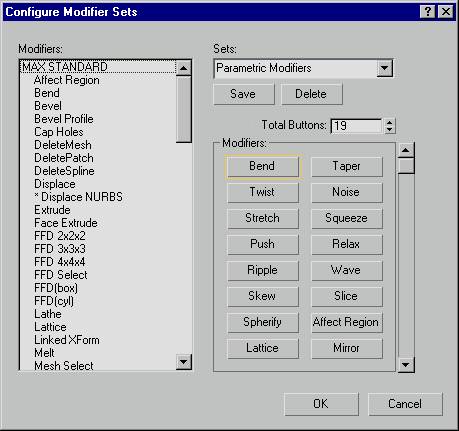Click the help question mark icon

[428, 12]
